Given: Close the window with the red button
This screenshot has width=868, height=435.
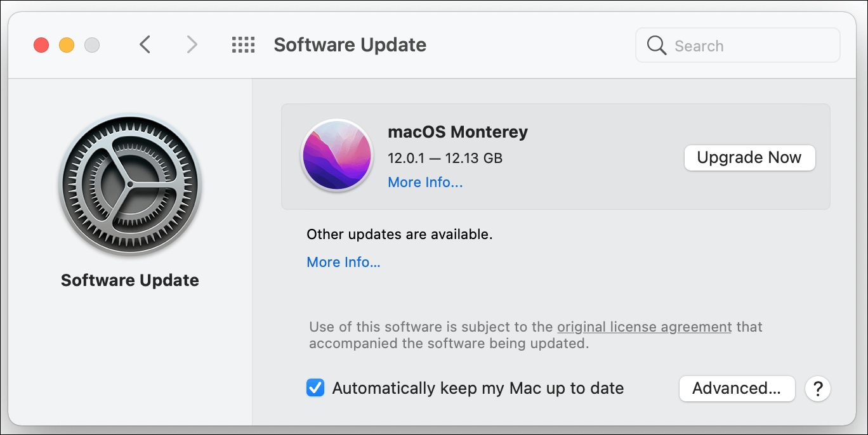Looking at the screenshot, I should click(41, 45).
